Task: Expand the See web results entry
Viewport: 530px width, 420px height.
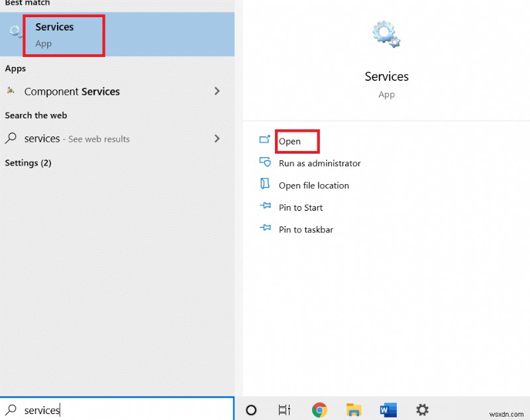Action: [217, 138]
